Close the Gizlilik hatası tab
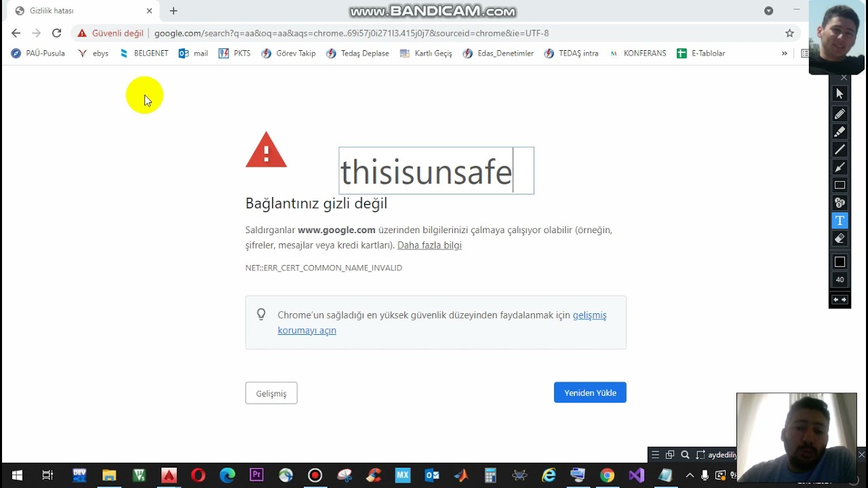Screen dimensions: 868x488 click(149, 11)
